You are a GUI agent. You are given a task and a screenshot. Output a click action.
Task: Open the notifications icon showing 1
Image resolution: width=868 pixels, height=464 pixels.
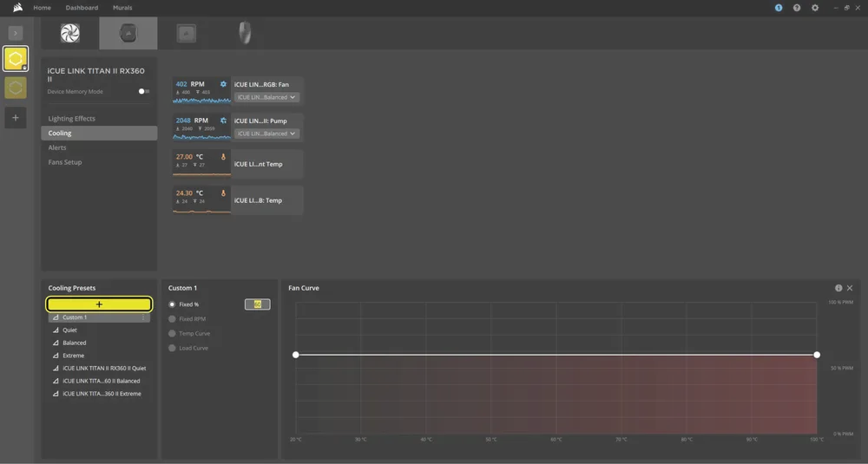pos(779,8)
